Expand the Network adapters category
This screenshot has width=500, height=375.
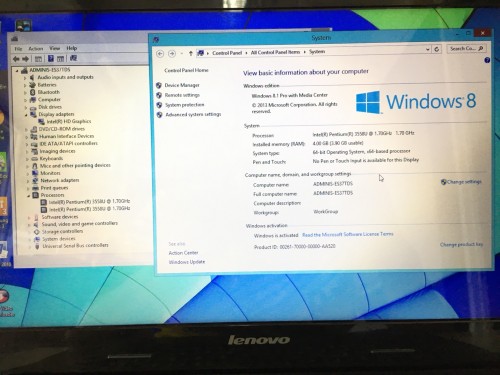[x=28, y=181]
